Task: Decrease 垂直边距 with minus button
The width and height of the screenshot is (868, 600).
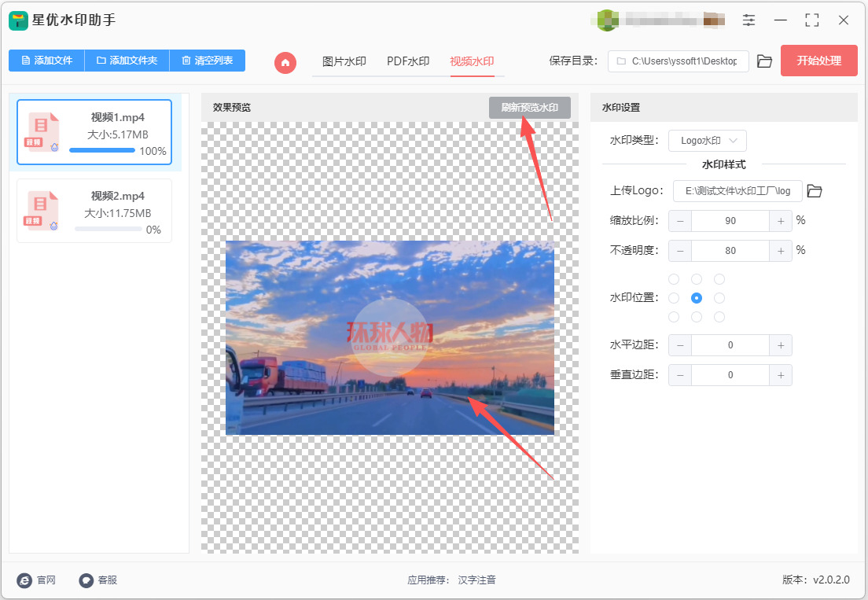Action: (x=680, y=375)
